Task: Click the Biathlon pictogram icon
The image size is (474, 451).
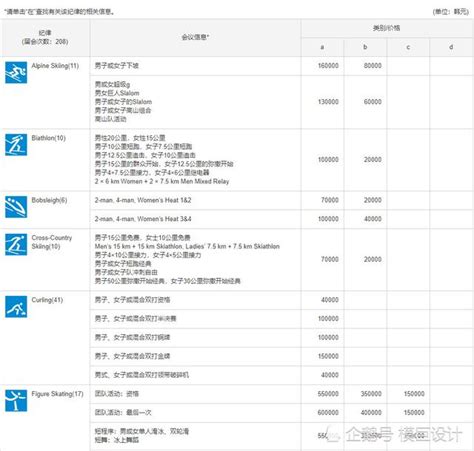Action: pyautogui.click(x=16, y=145)
